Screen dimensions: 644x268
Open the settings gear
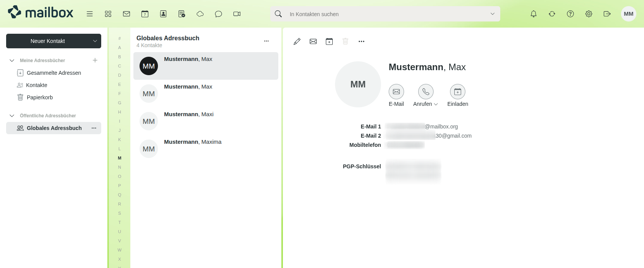pyautogui.click(x=589, y=14)
